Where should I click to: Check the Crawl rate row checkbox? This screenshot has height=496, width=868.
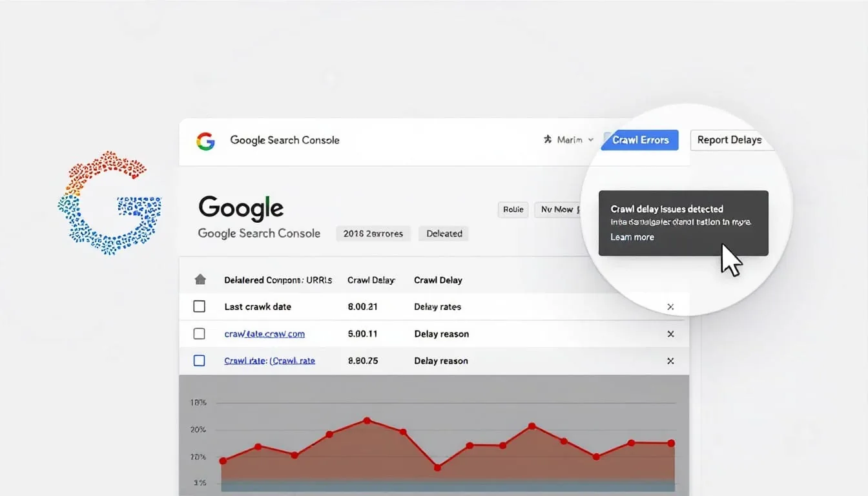[200, 361]
